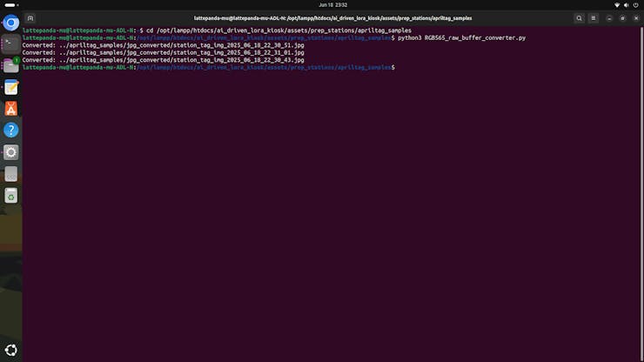
Task: Open the Chromium browser from the dock
Action: [11, 23]
